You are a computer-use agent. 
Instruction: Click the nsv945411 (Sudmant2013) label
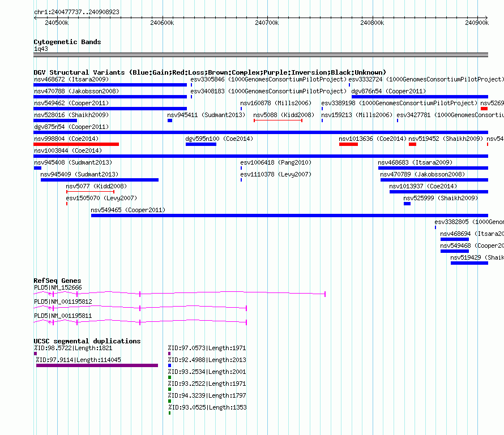click(206, 115)
